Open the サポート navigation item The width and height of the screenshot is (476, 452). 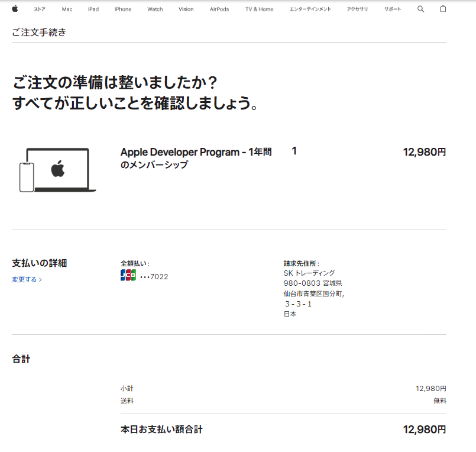392,9
